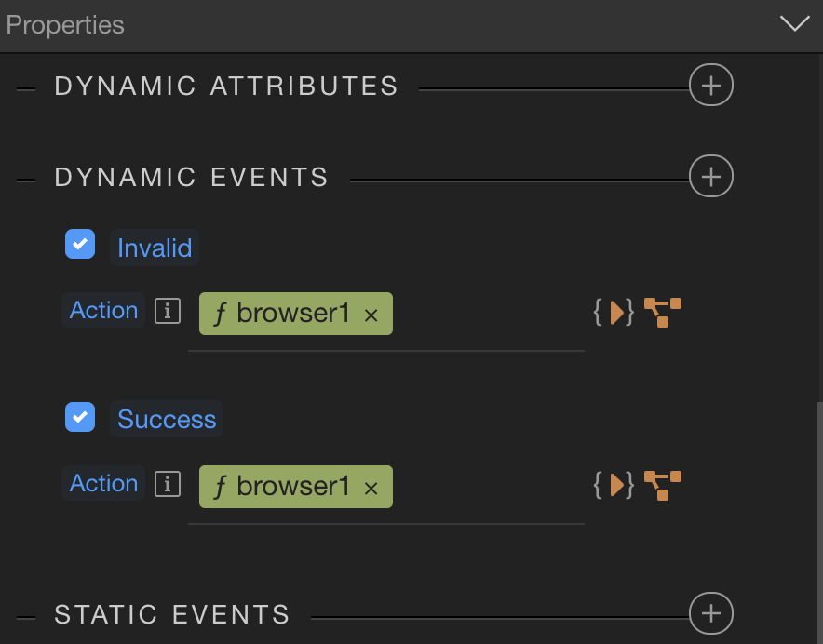Add a new dynamic attribute
Screen dimensions: 823x644
710,85
